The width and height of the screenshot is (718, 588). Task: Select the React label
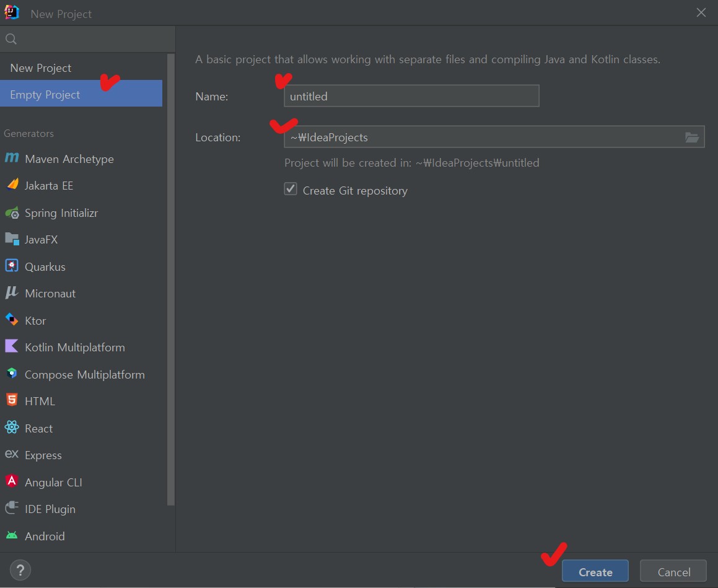point(39,429)
